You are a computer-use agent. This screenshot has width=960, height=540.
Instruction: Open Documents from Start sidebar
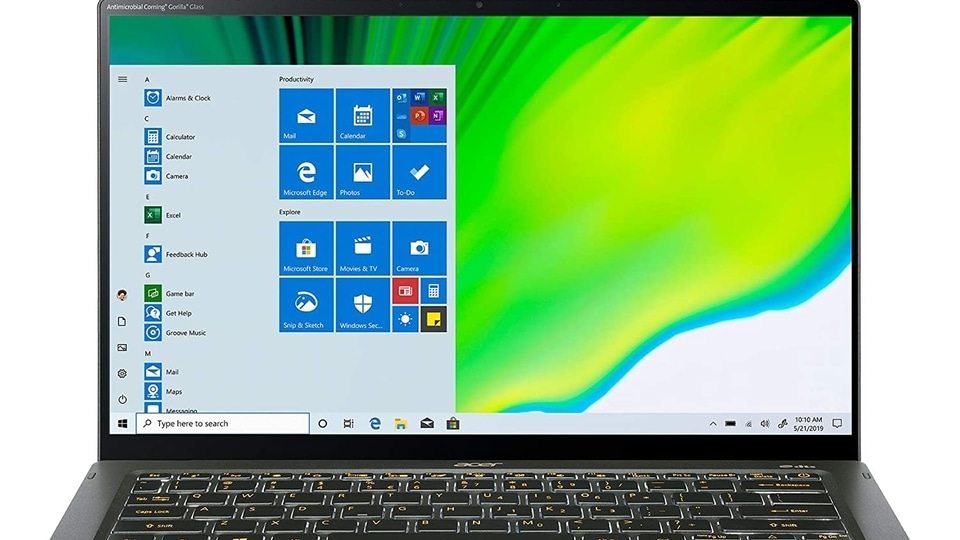tap(122, 321)
